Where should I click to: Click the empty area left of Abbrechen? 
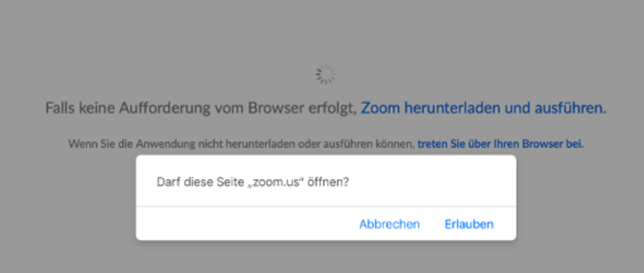[x=247, y=224]
